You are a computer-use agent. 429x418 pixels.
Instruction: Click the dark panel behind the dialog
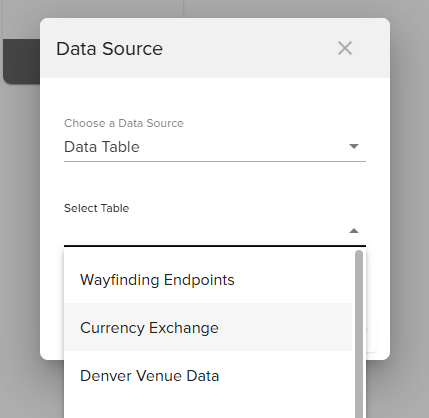[x=22, y=61]
